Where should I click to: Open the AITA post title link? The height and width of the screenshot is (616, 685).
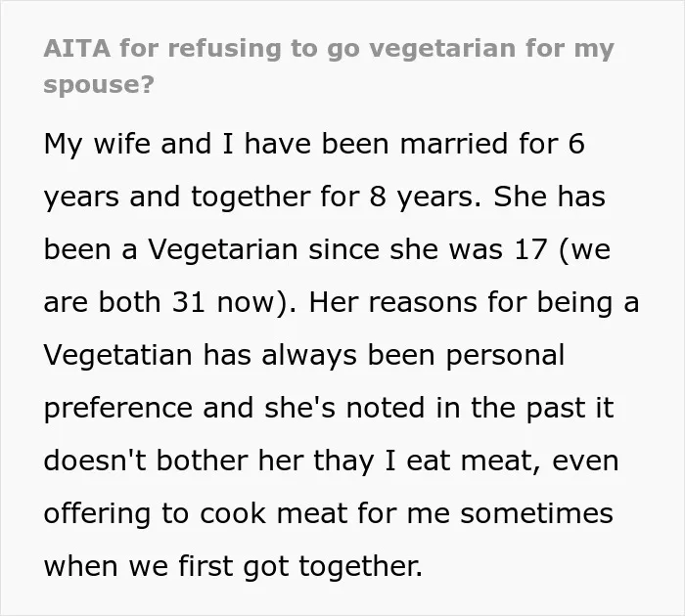pos(329,66)
